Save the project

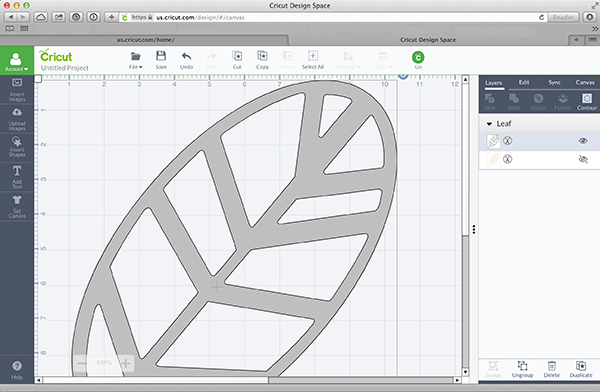coord(161,60)
